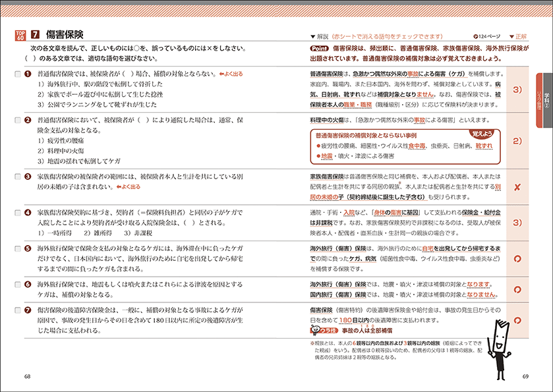
Task: Click the ○ answer mark for question 7
Action: click(517, 320)
